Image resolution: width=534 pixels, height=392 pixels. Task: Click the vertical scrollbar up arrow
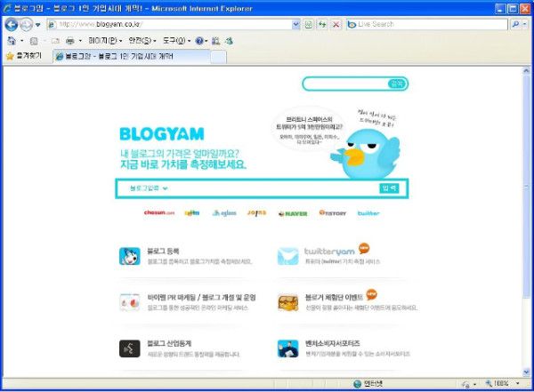[x=527, y=71]
